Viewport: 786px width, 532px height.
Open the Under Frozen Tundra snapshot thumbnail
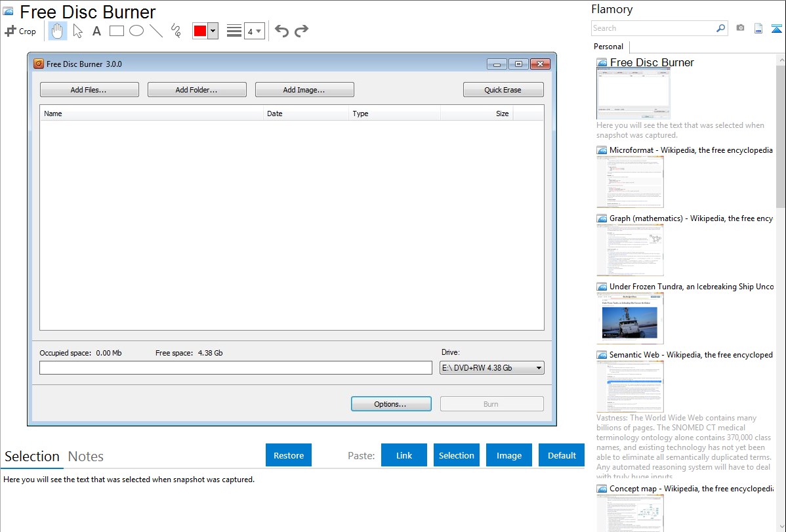tap(630, 318)
